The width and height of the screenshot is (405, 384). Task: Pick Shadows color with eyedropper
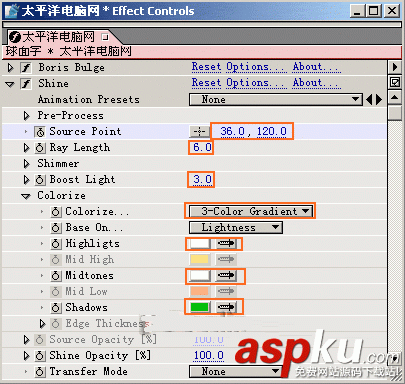(226, 307)
